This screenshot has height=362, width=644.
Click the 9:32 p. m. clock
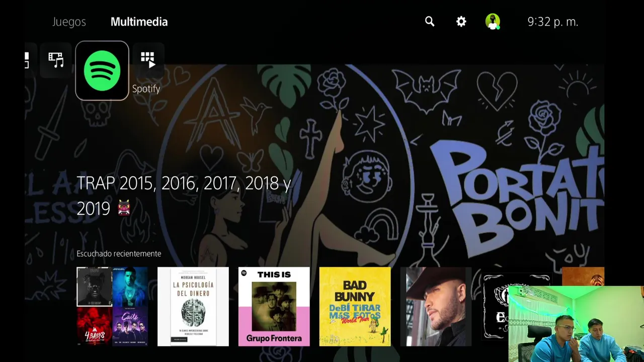pyautogui.click(x=553, y=22)
